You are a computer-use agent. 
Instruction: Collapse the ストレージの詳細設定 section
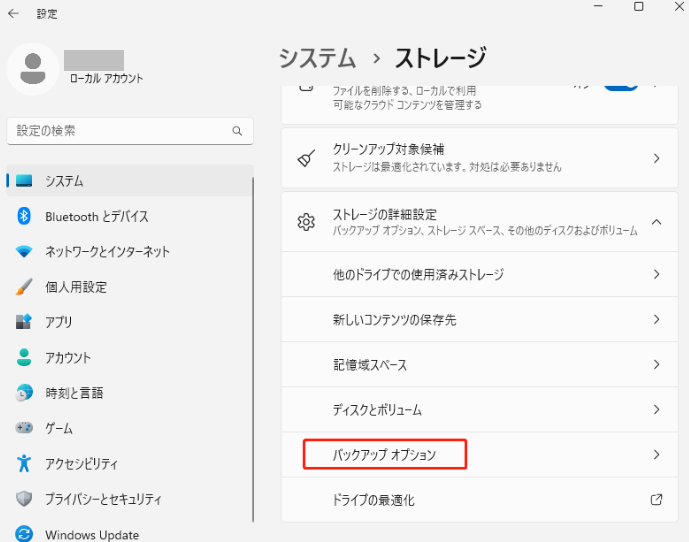pyautogui.click(x=656, y=222)
